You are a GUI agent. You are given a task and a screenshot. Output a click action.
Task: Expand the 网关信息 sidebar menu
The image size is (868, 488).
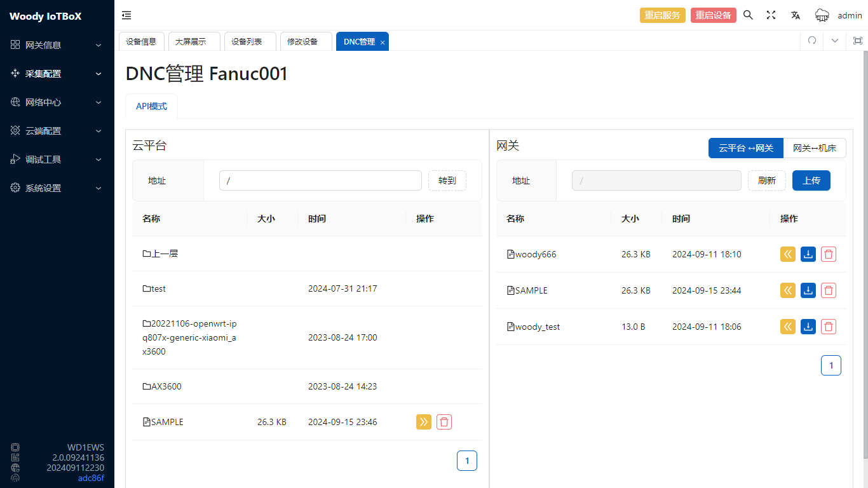(x=57, y=45)
